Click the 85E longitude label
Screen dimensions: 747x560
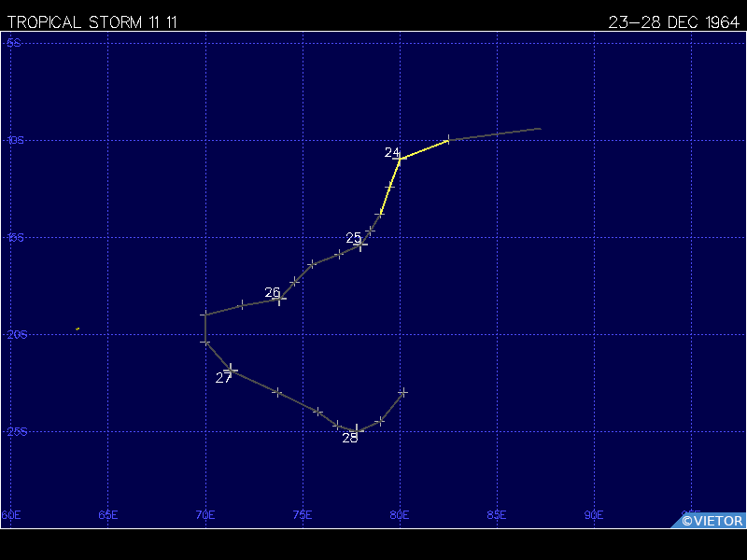[x=497, y=515]
